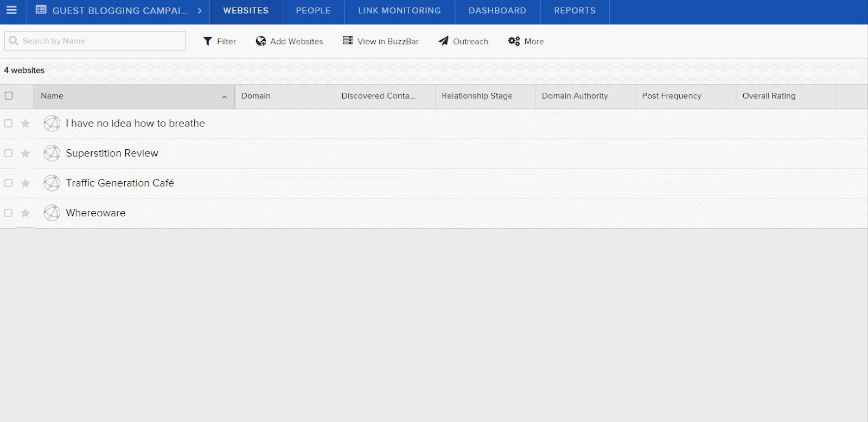Switch to the People tab
Image resolution: width=868 pixels, height=422 pixels.
313,11
